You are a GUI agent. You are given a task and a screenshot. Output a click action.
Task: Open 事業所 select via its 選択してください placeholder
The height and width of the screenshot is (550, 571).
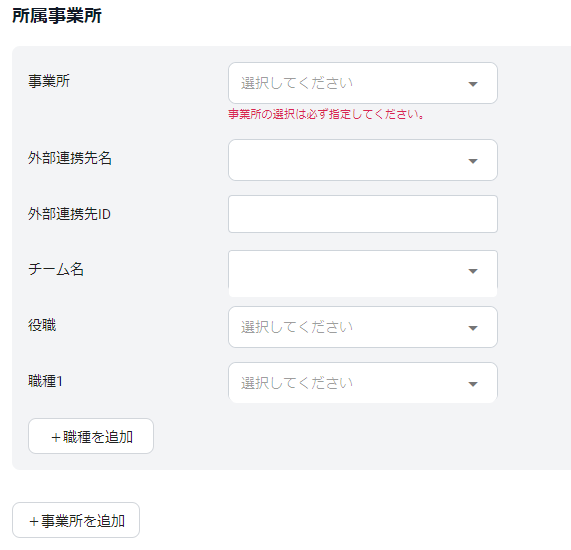pos(296,83)
